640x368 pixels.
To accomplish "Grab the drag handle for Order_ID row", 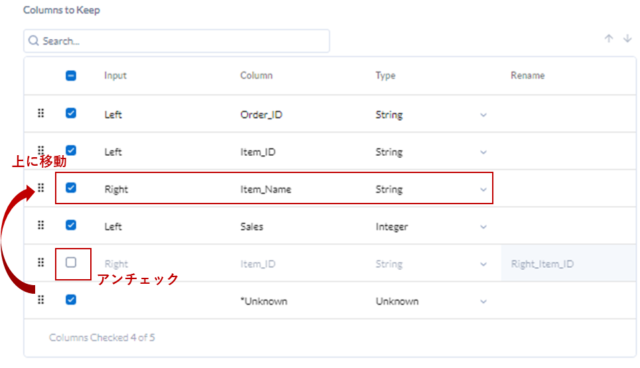I will pyautogui.click(x=41, y=113).
